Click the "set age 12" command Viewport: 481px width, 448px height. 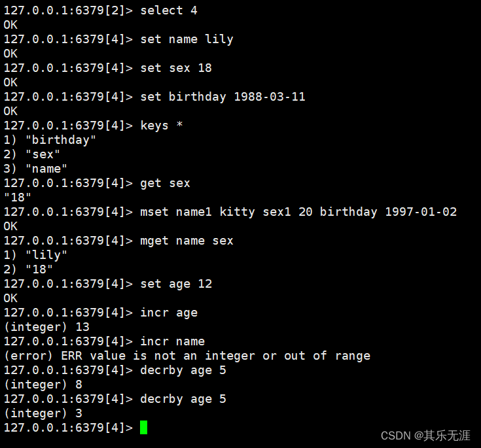coord(176,284)
